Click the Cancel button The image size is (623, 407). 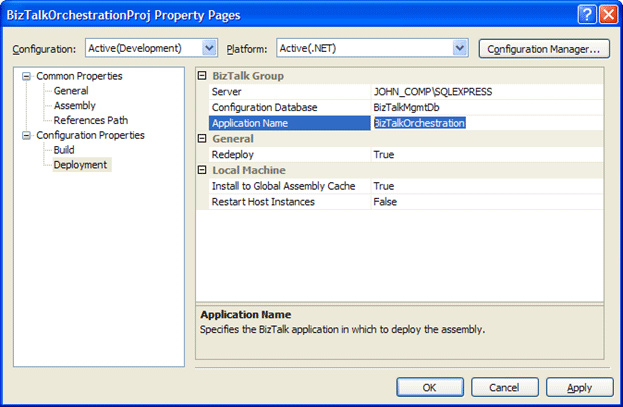[x=505, y=387]
